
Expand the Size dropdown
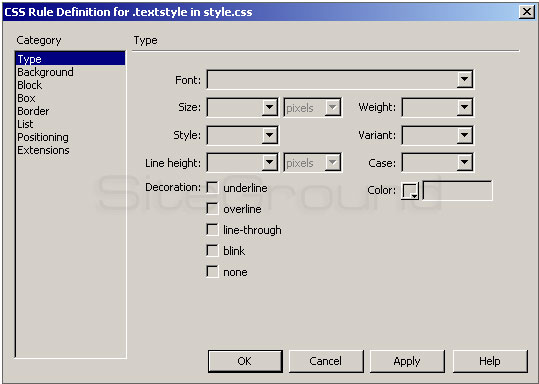(x=270, y=107)
